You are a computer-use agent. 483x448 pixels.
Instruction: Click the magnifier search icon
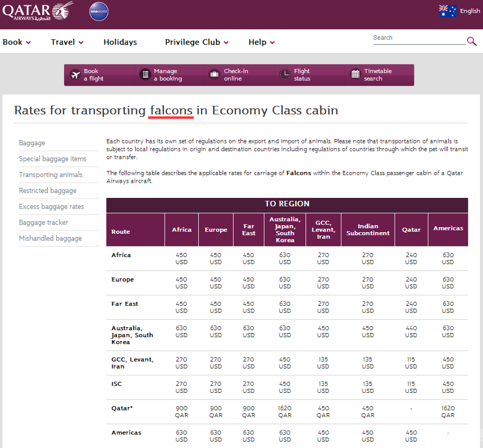pyautogui.click(x=472, y=41)
